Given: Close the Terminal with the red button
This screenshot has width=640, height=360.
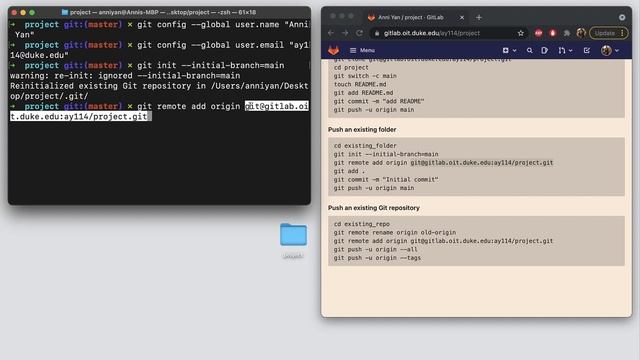Looking at the screenshot, I should click(x=14, y=13).
